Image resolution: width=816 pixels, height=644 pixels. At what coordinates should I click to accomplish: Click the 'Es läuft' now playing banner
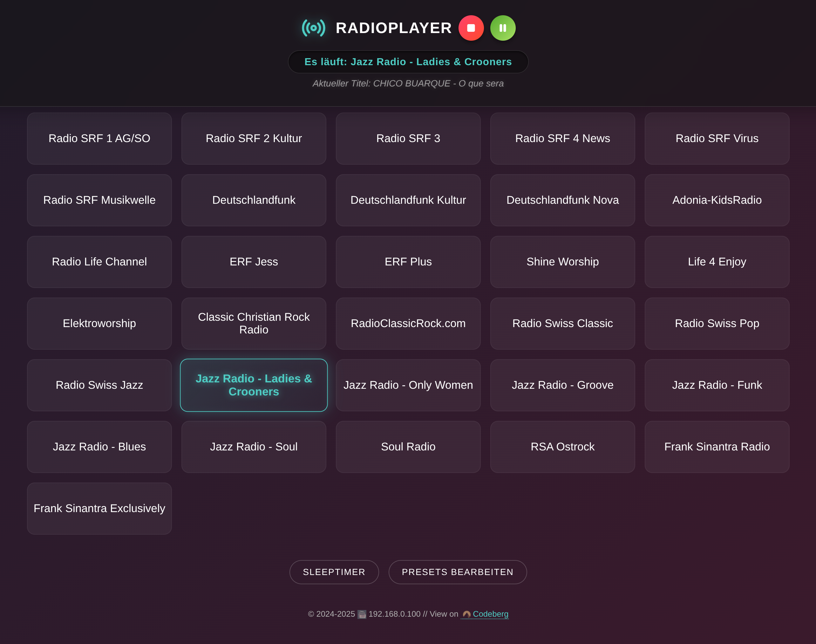(x=408, y=62)
